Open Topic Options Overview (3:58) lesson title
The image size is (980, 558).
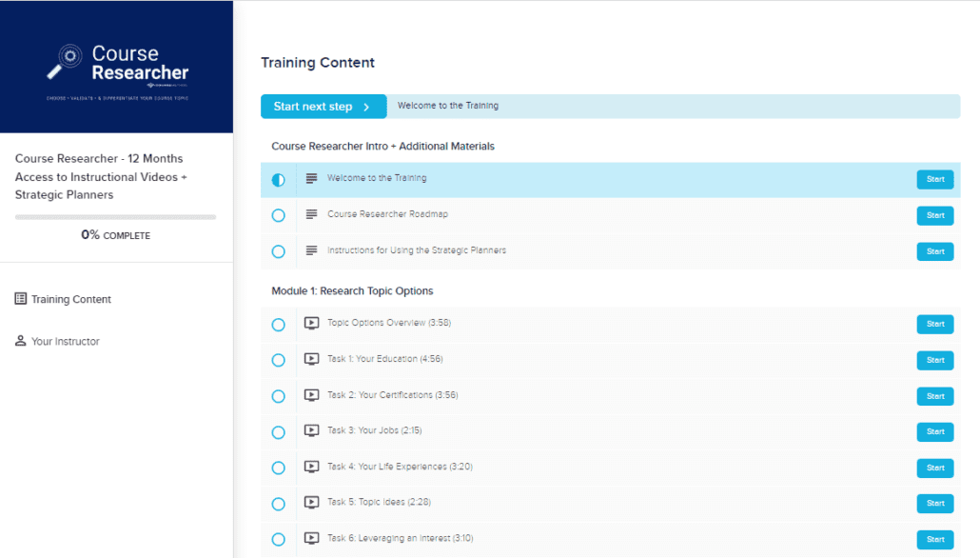[389, 323]
